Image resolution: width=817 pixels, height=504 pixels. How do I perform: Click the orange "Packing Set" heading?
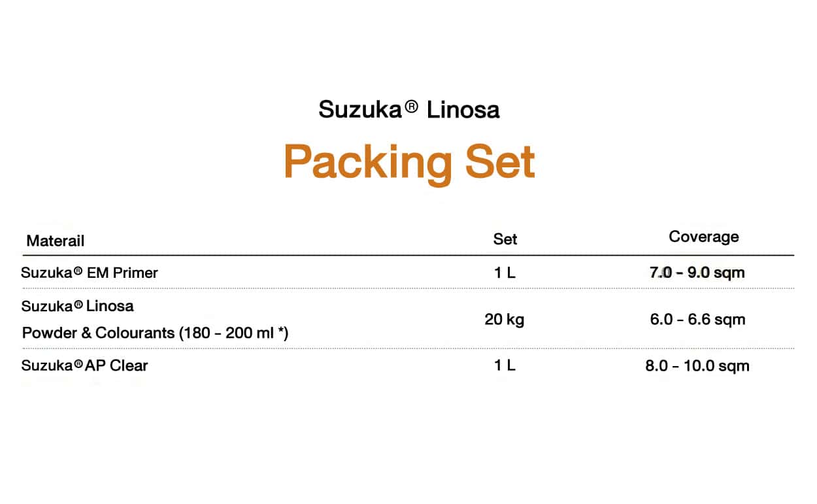coord(409,162)
